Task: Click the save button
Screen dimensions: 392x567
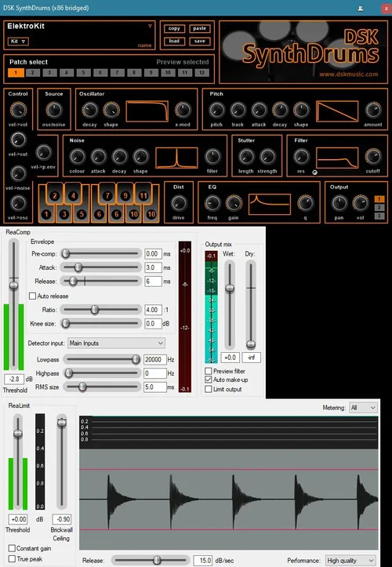Action: point(200,42)
